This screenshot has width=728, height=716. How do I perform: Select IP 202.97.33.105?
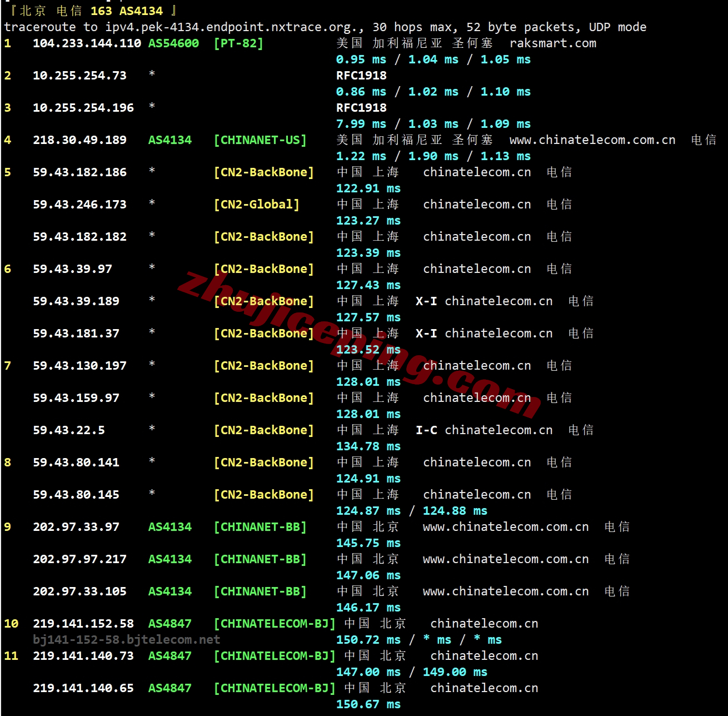(x=79, y=591)
